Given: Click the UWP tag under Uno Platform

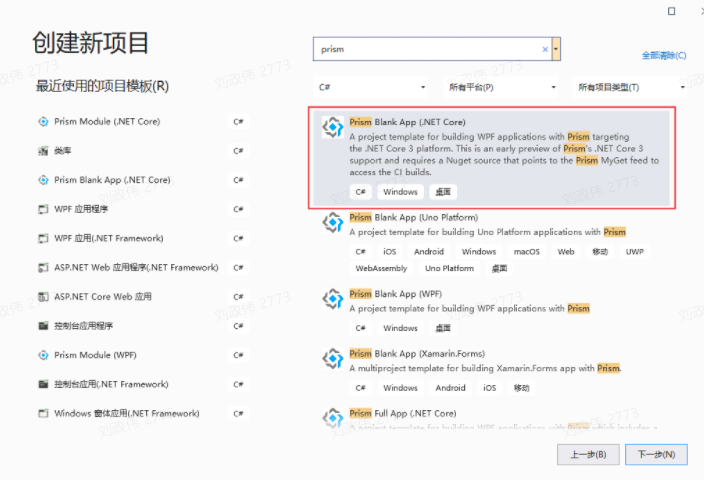Looking at the screenshot, I should click(634, 251).
